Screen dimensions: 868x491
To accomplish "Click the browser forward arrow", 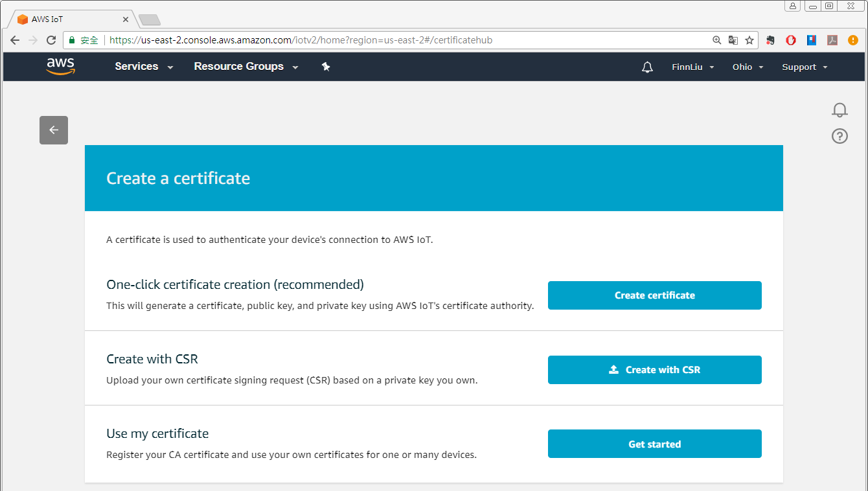I will click(x=33, y=40).
